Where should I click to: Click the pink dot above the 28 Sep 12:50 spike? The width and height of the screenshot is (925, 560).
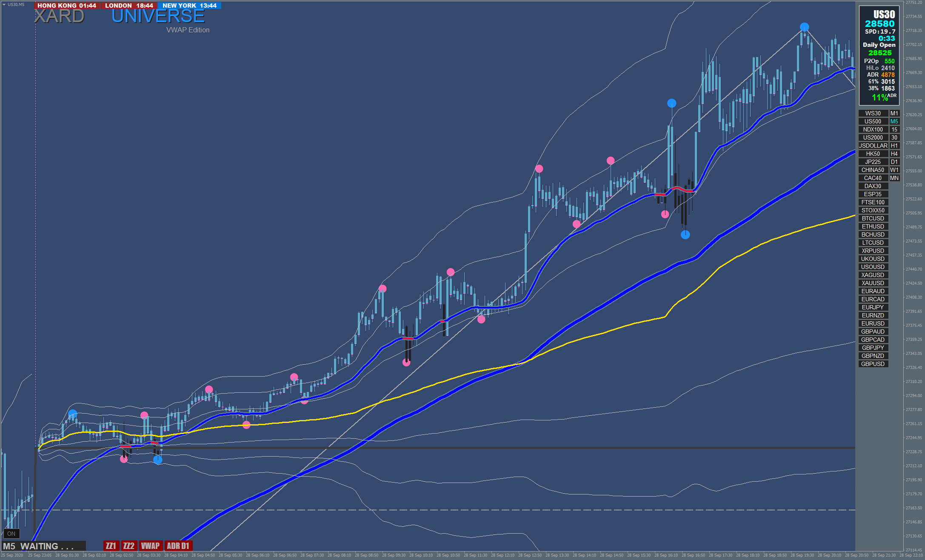click(539, 169)
